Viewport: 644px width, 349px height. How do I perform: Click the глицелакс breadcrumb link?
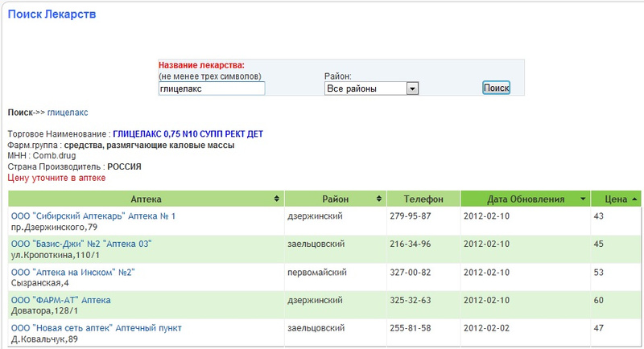point(68,113)
